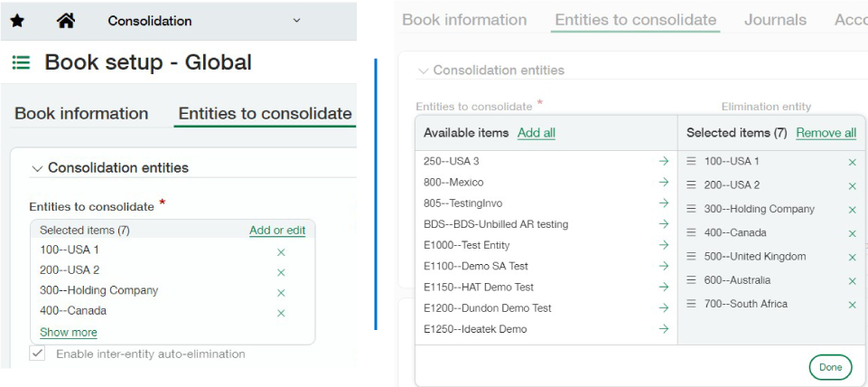
Task: Remove 500--United Kingdom with its X icon
Action: (x=852, y=257)
